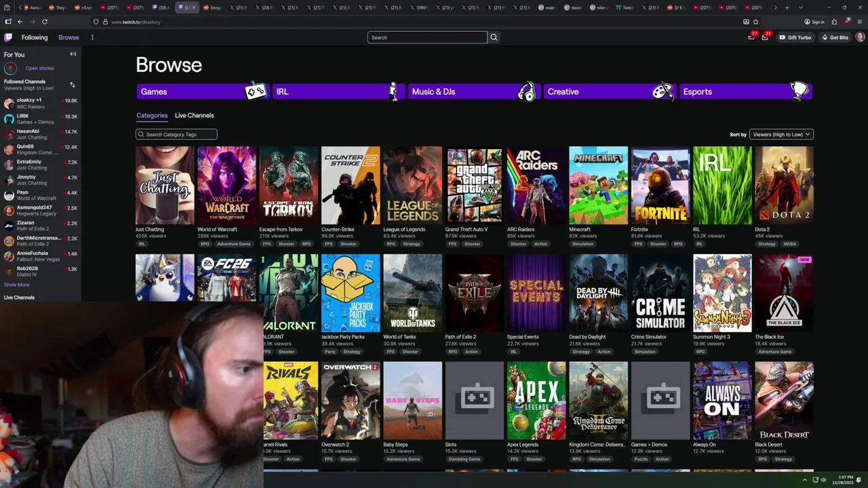Open Fortnite category cover art
868x488 pixels.
pos(660,185)
